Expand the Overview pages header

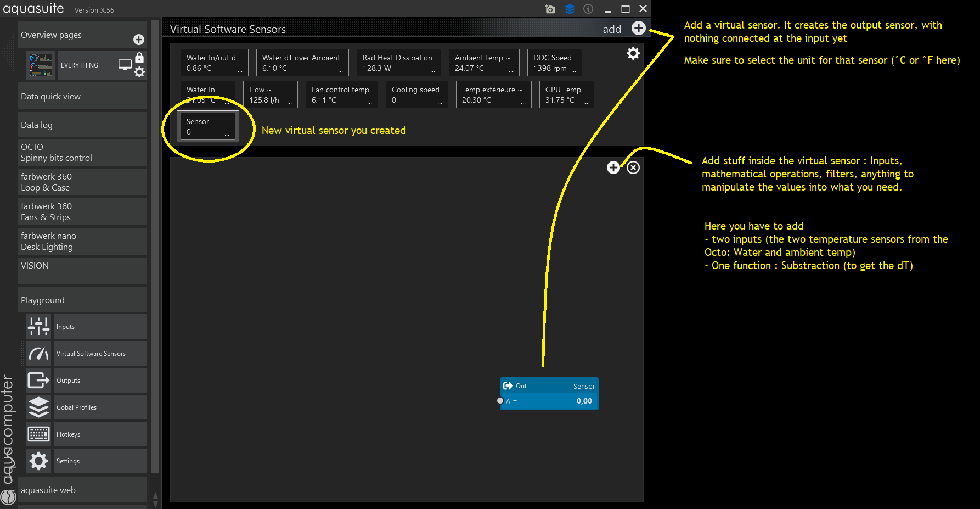point(82,35)
